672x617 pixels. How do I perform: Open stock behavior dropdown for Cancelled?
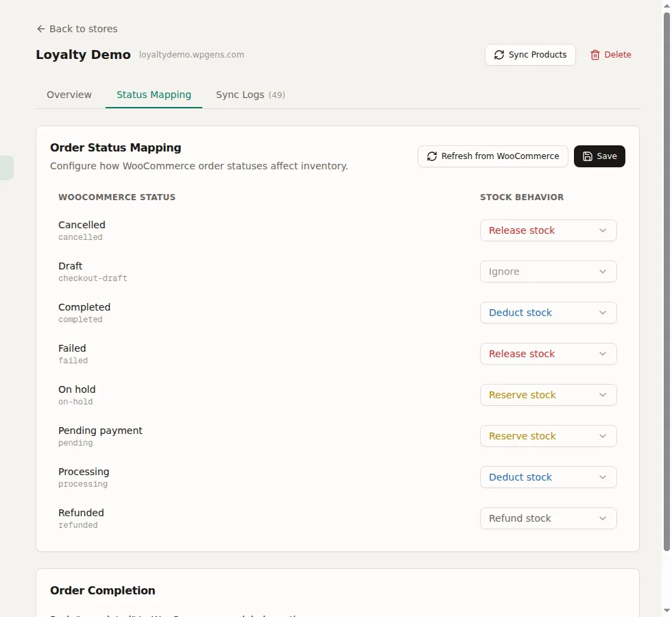click(x=548, y=230)
